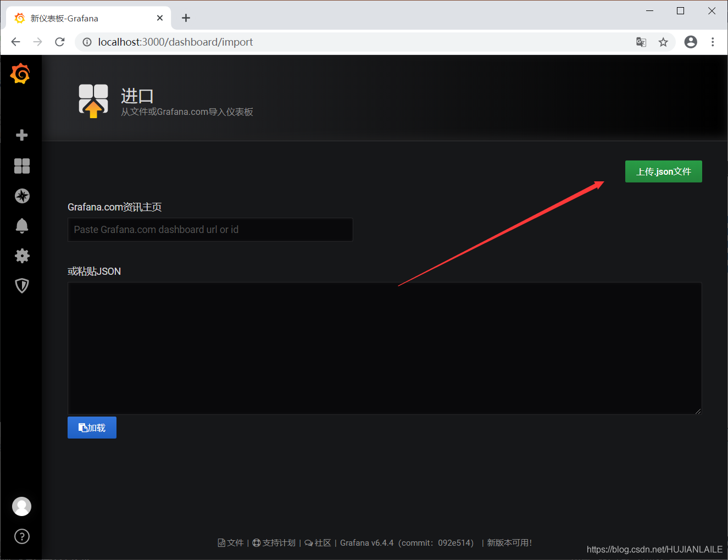View site information icon in address bar
Viewport: 728px width, 560px height.
(87, 42)
